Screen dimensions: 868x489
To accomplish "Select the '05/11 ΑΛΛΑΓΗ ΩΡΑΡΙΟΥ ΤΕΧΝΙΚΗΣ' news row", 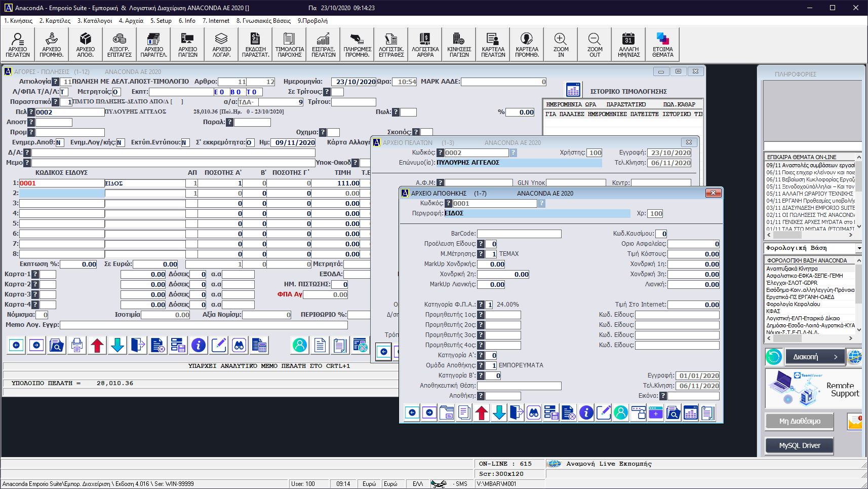I will (810, 194).
